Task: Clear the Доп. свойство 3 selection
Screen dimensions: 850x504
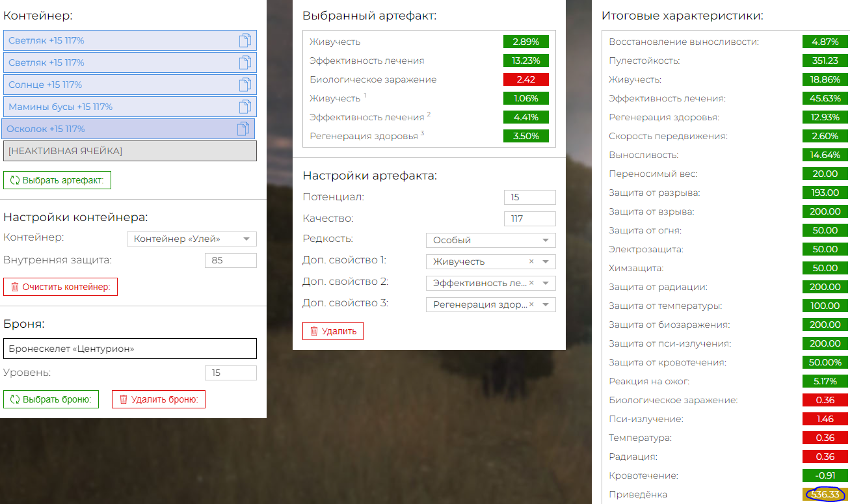Action: (531, 304)
